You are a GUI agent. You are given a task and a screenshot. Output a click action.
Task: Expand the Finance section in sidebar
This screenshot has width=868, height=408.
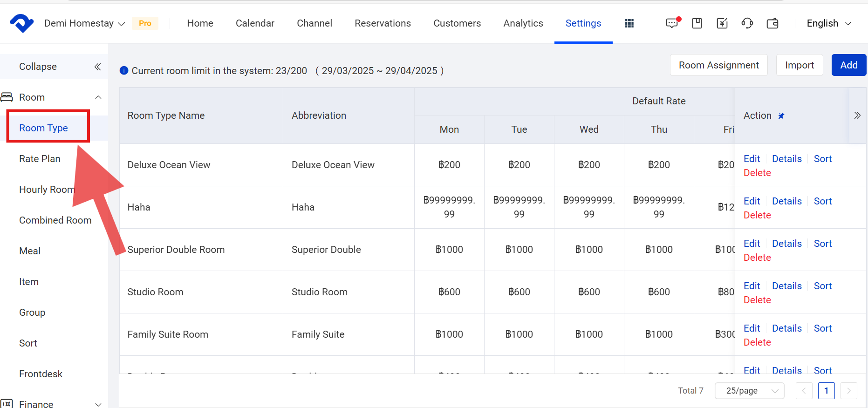tap(98, 404)
